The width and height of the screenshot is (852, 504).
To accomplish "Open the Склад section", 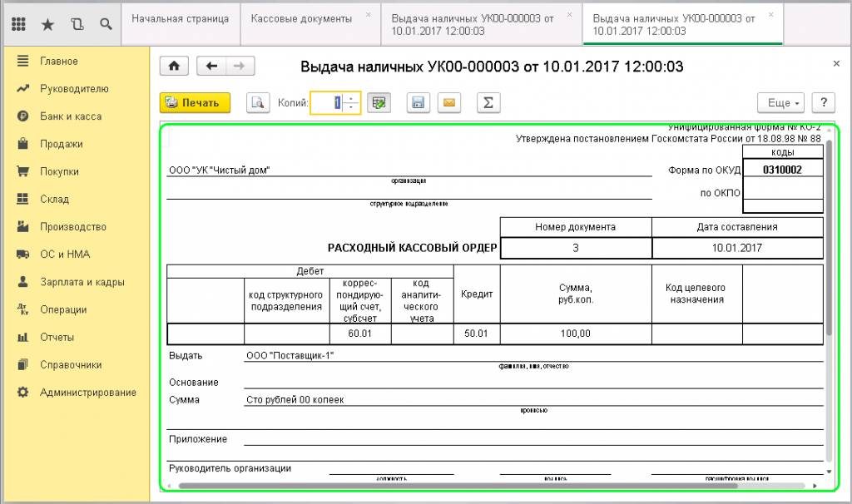I will coord(54,200).
